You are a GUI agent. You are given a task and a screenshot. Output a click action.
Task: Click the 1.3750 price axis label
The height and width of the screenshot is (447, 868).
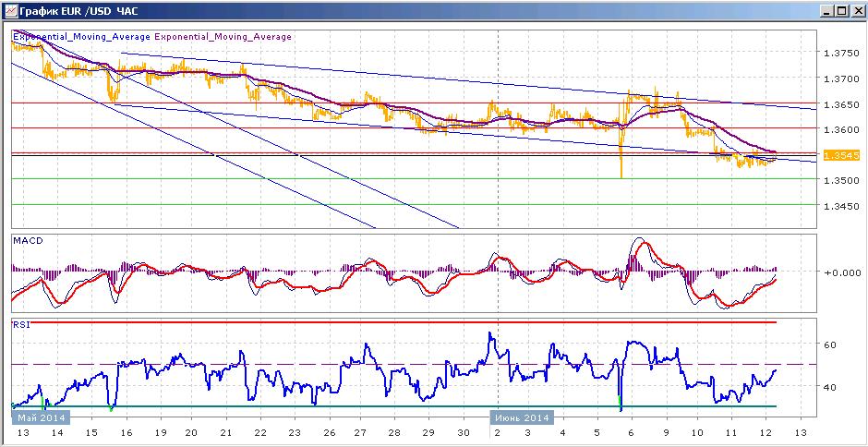841,54
